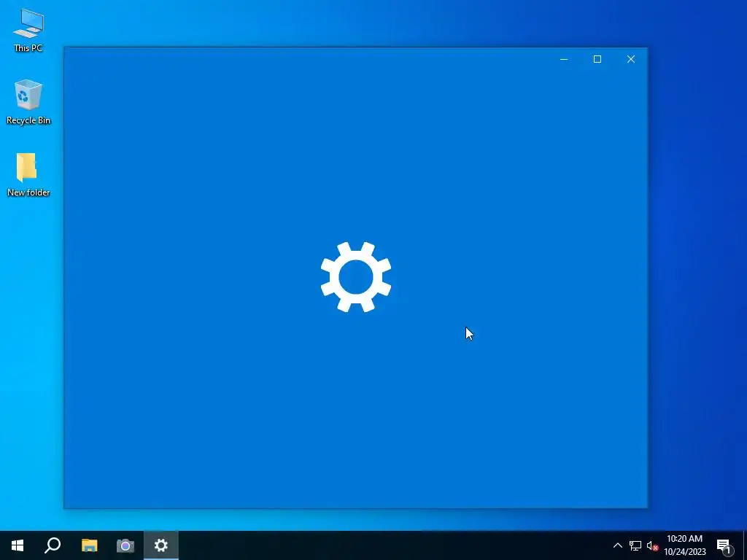Open the Camera app on taskbar
Image resolution: width=747 pixels, height=560 pixels.
tap(125, 545)
